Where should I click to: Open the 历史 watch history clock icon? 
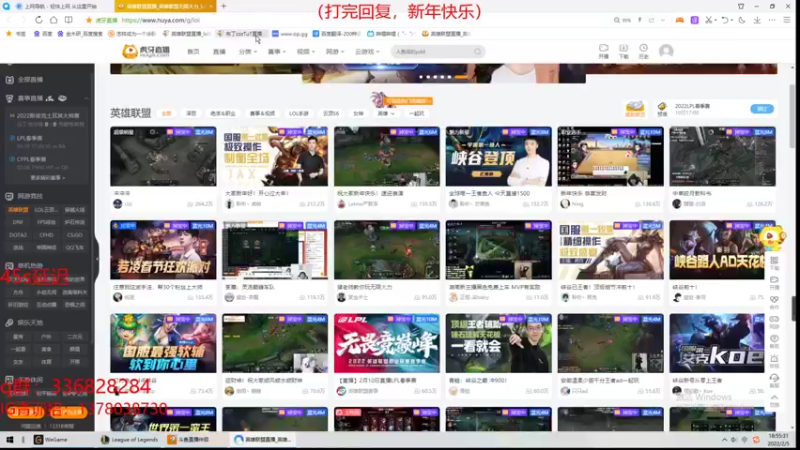click(643, 51)
